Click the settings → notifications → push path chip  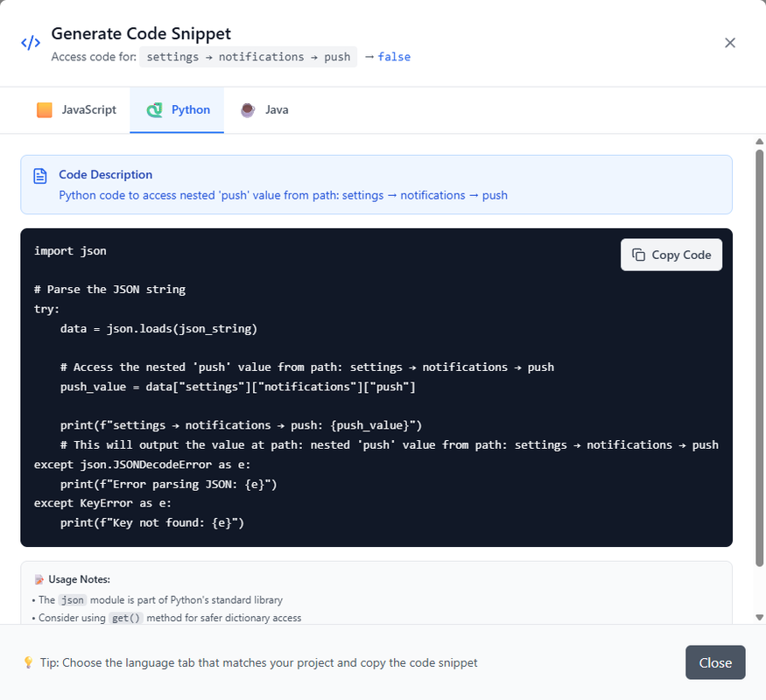pyautogui.click(x=249, y=57)
